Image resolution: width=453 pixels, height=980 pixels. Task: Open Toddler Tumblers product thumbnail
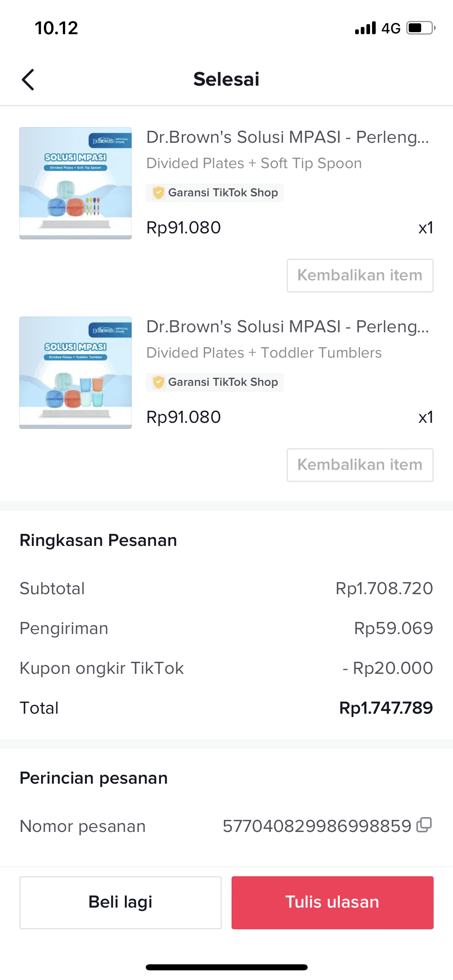tap(76, 373)
